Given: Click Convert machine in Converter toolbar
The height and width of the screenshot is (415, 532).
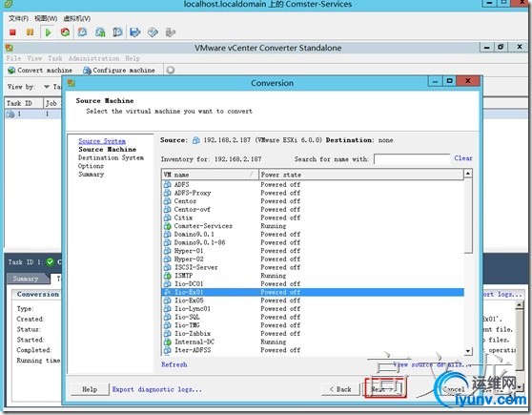Looking at the screenshot, I should [40, 70].
